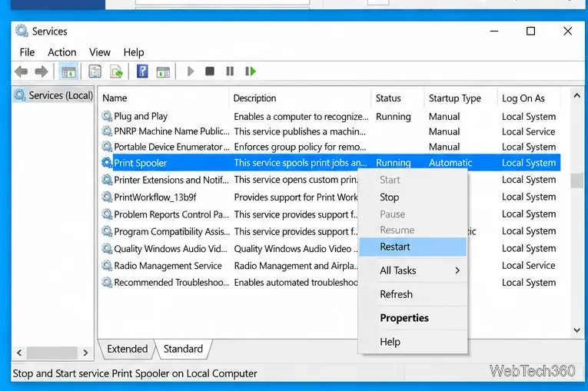Select Portable Device Enumerator... service name

click(x=171, y=147)
